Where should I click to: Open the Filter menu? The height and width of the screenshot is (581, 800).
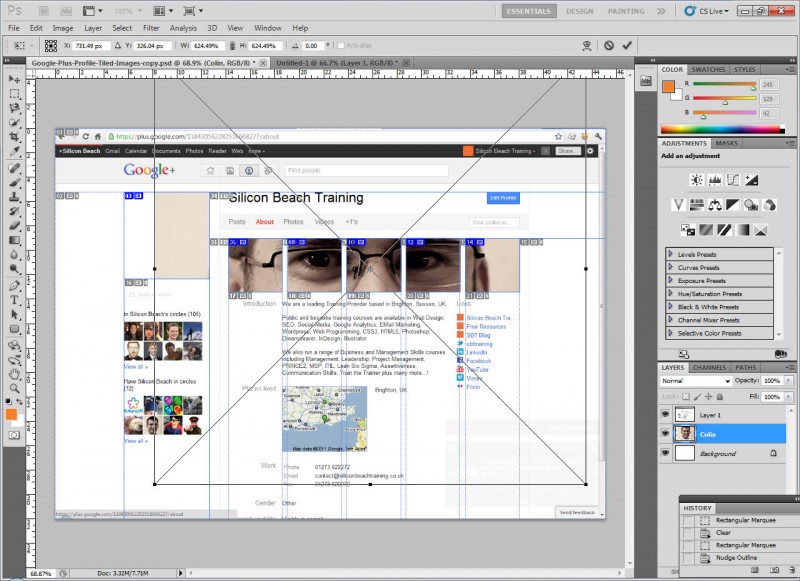click(x=151, y=28)
